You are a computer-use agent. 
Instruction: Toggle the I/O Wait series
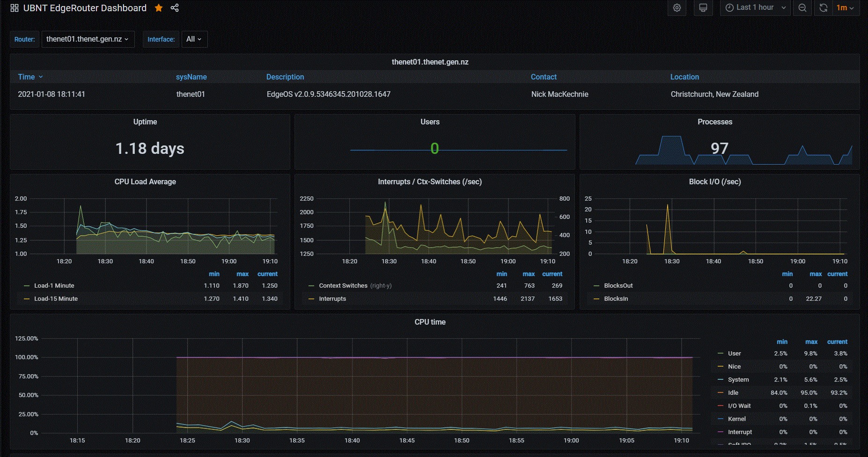tap(739, 406)
